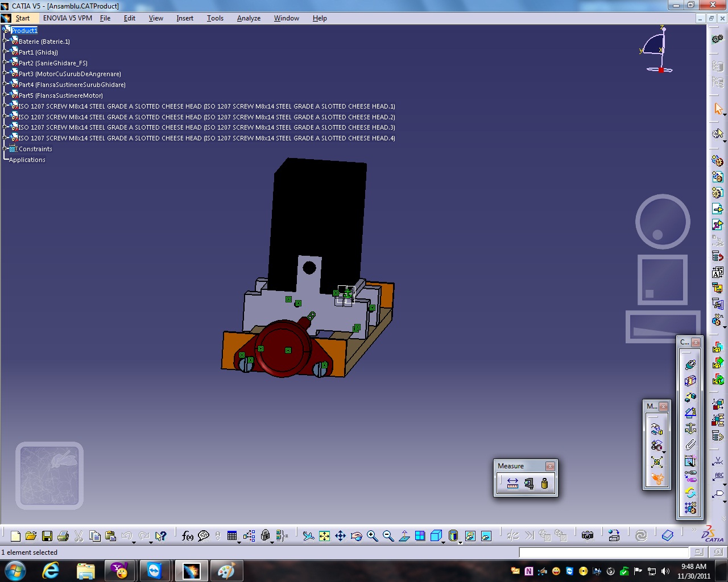Click Measure Inertia icon in Measure toolbar
The image size is (728, 582).
[544, 484]
